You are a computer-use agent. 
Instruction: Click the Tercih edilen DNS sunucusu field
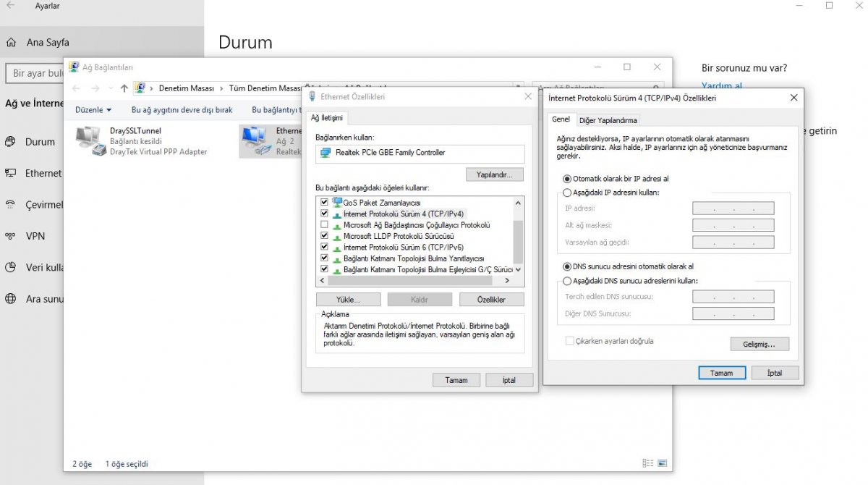tap(733, 297)
